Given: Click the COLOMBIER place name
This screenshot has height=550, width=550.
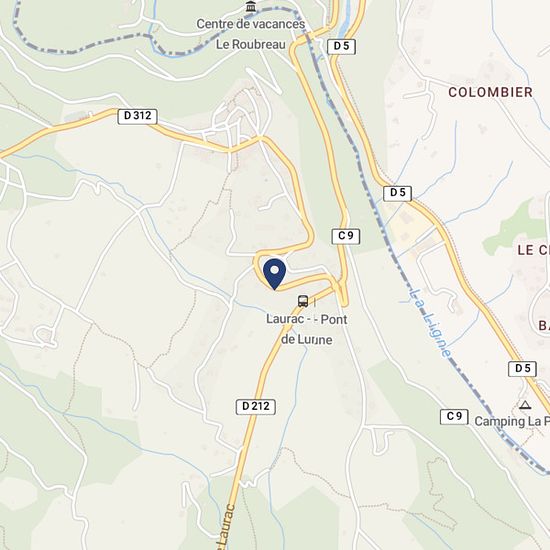Looking at the screenshot, I should coord(491,92).
